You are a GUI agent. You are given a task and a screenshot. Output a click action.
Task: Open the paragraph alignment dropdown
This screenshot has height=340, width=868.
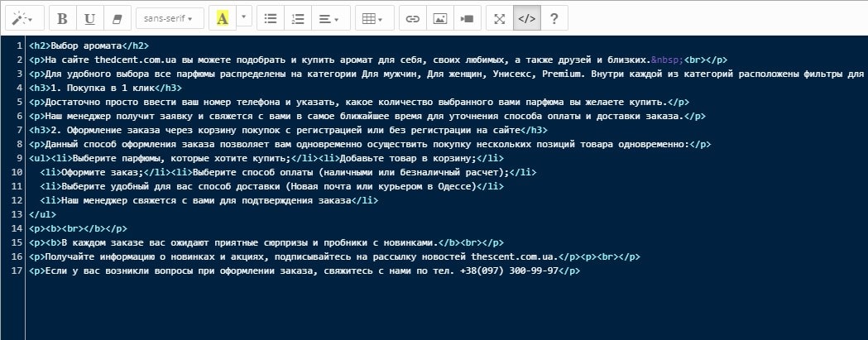330,18
